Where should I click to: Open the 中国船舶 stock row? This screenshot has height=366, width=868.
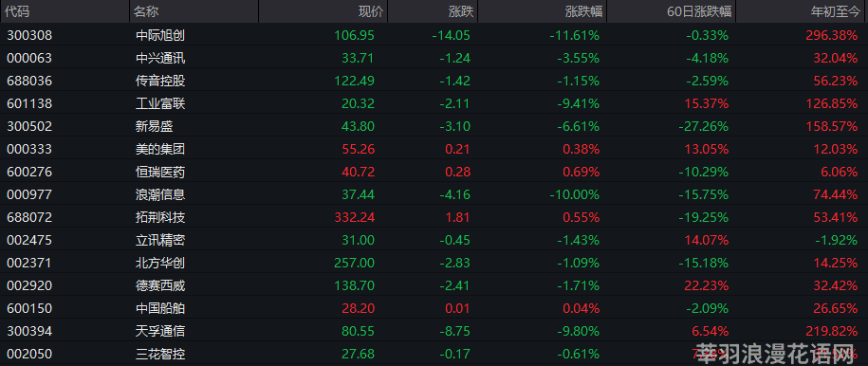(434, 308)
